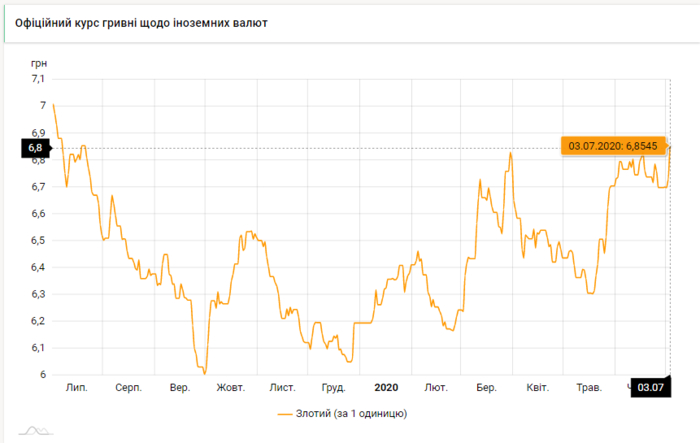700x443 pixels.
Task: Click the грн unit label above y-axis
Action: coord(39,62)
